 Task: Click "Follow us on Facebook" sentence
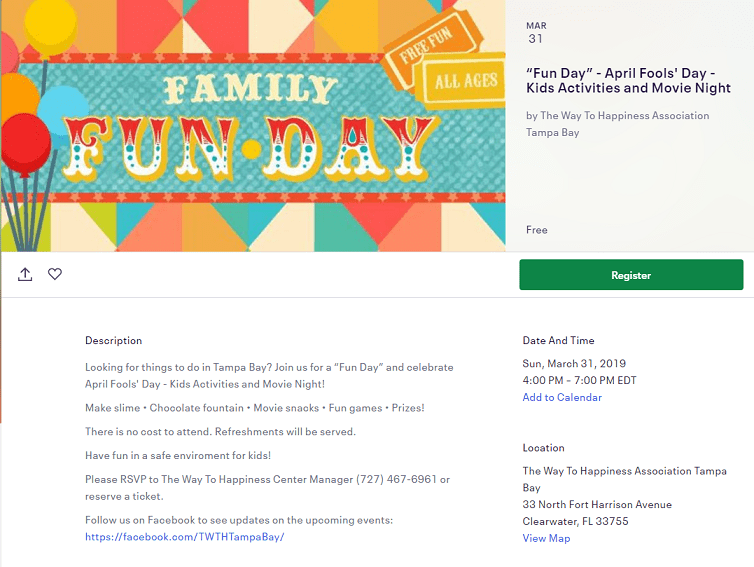(x=239, y=520)
